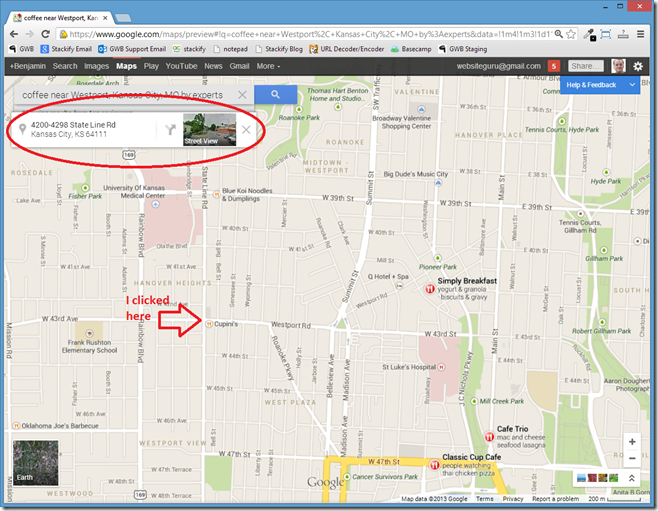Expand the photo imagery strip chevron
658x511 pixels.
tap(631, 478)
